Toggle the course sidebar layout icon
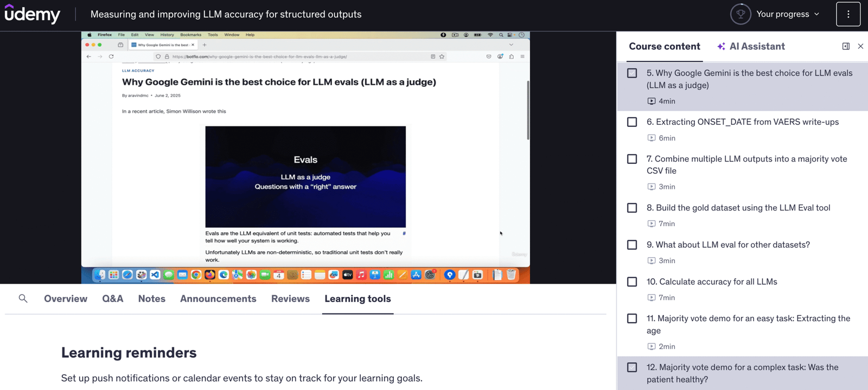This screenshot has height=390, width=868. [x=846, y=46]
